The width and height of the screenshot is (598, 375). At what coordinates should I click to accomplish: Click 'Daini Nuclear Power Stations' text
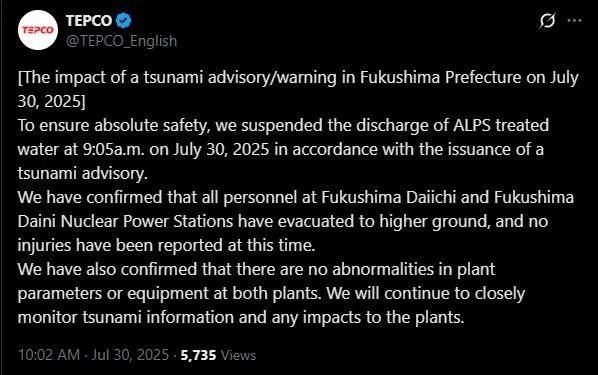pyautogui.click(x=125, y=222)
